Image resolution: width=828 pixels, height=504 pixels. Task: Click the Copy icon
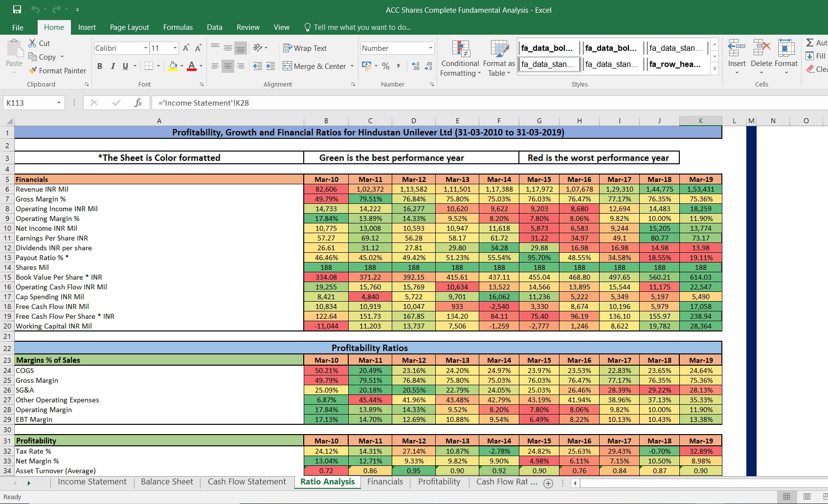tap(32, 57)
